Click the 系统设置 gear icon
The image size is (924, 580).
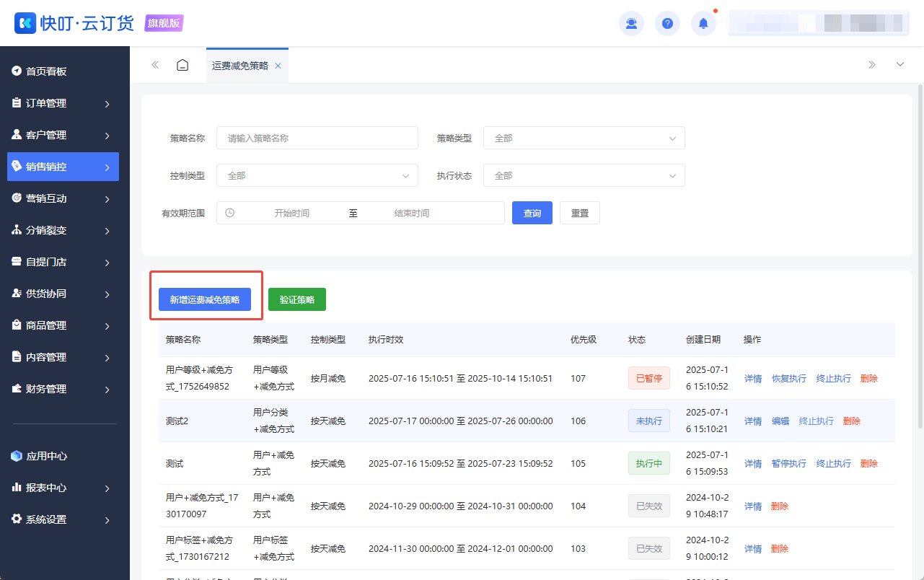17,519
